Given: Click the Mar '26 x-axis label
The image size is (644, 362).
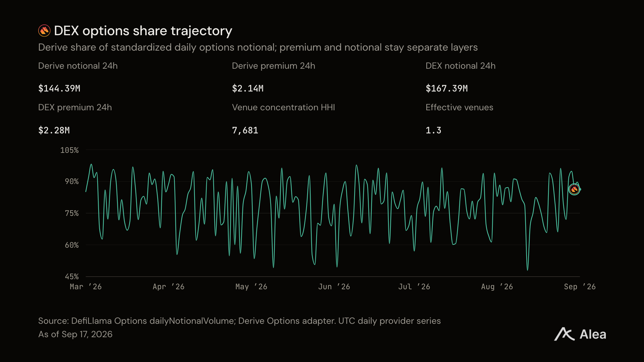Looking at the screenshot, I should (86, 287).
